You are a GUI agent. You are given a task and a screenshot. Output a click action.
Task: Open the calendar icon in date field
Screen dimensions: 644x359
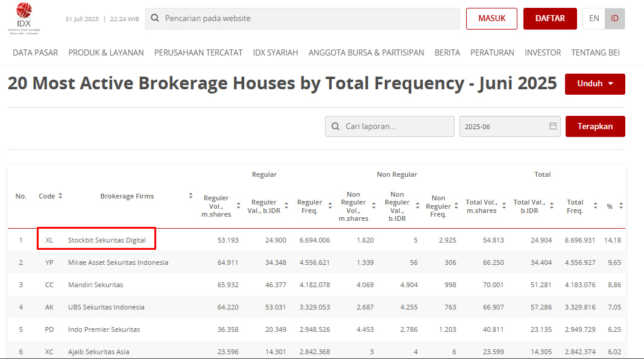(553, 126)
